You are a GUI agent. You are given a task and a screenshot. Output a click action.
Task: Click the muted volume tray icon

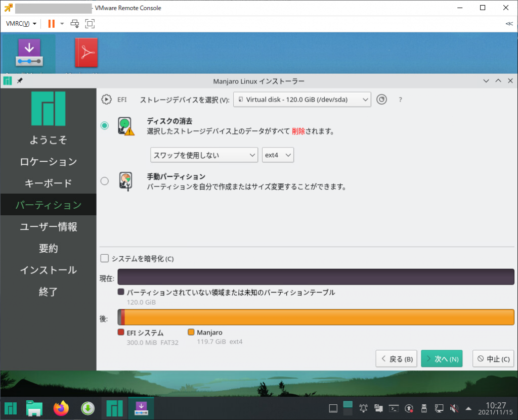pos(454,409)
